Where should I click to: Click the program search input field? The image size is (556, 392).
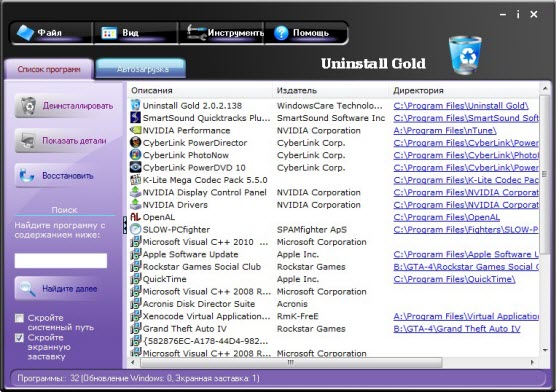pos(61,260)
